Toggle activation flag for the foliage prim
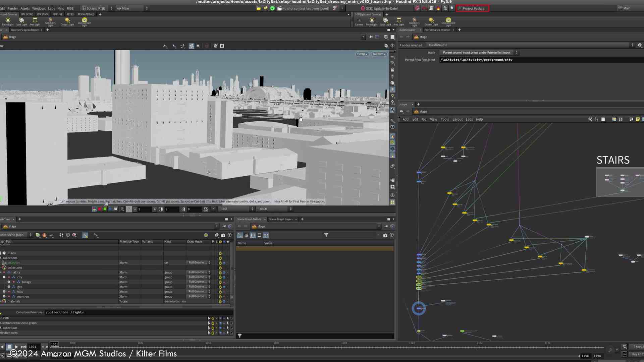Image resolution: width=644 pixels, height=362 pixels. click(x=220, y=282)
